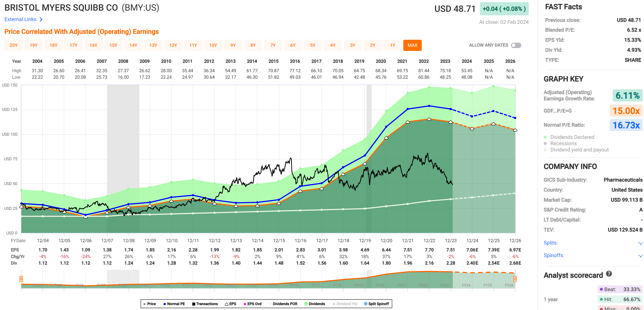The height and width of the screenshot is (310, 644).
Task: Click the TEV USD 129.524 B value
Action: pos(625,230)
